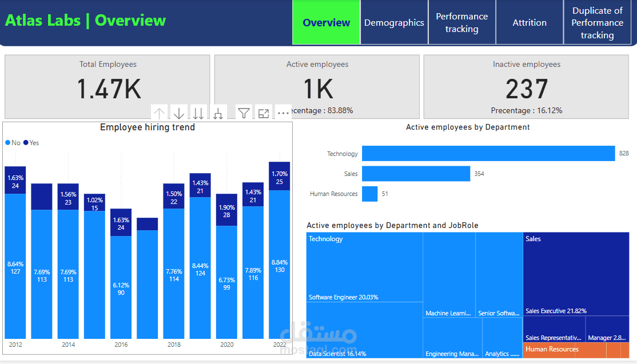The image size is (637, 364).
Task: Click 2016 'No' segment showing 90
Action: click(x=121, y=287)
